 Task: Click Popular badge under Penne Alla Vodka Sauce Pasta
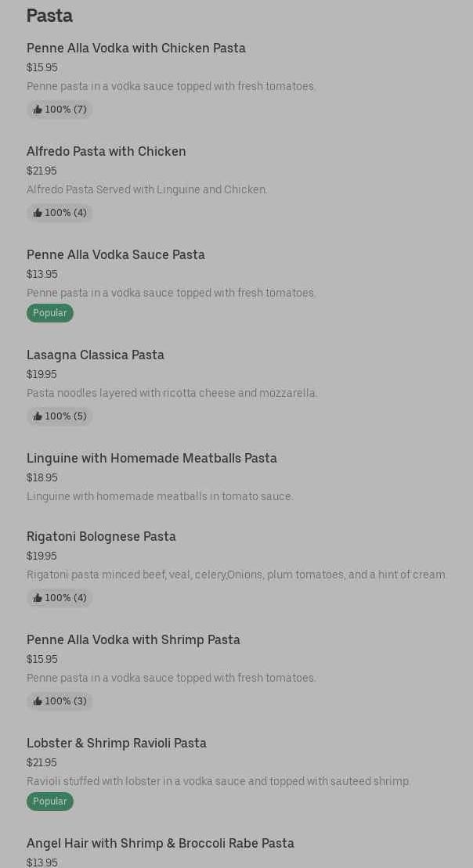[50, 313]
